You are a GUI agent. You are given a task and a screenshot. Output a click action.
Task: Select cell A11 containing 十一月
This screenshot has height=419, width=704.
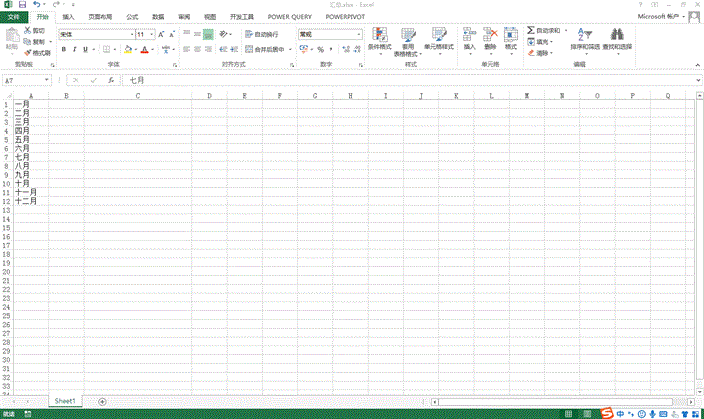(26, 192)
